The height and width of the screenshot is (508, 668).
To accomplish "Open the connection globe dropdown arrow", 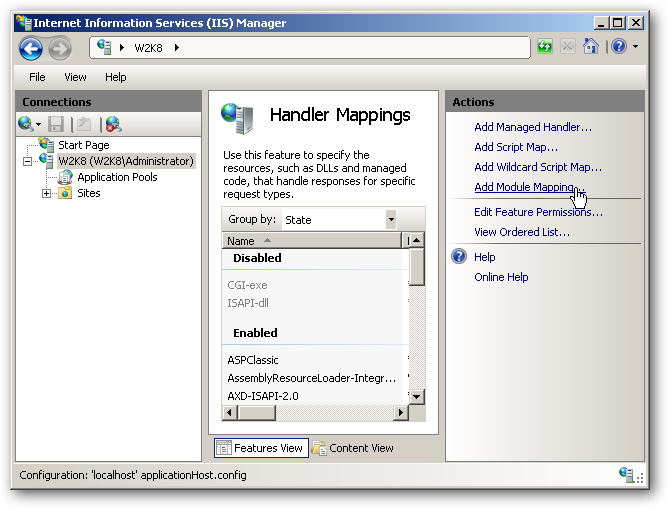I will pyautogui.click(x=38, y=124).
